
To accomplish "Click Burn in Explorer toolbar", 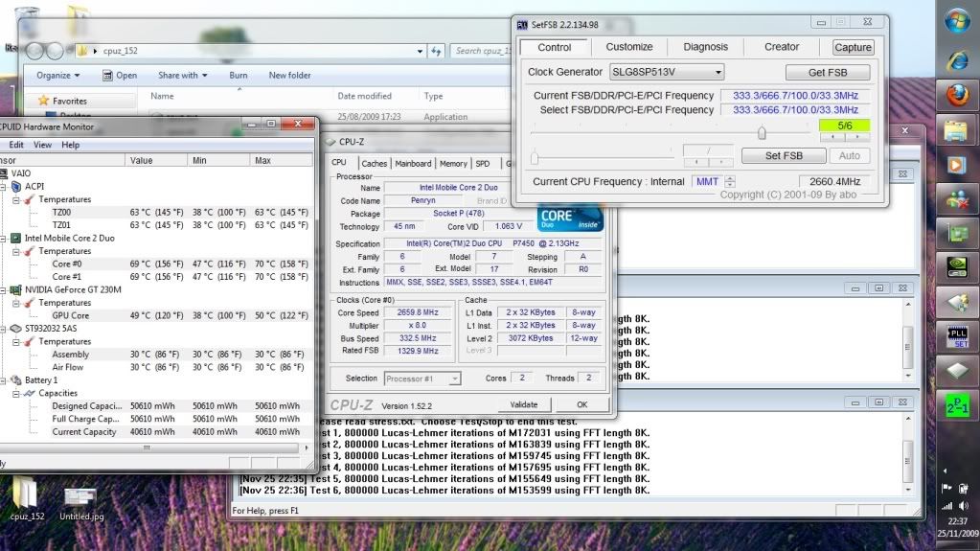I will point(239,75).
